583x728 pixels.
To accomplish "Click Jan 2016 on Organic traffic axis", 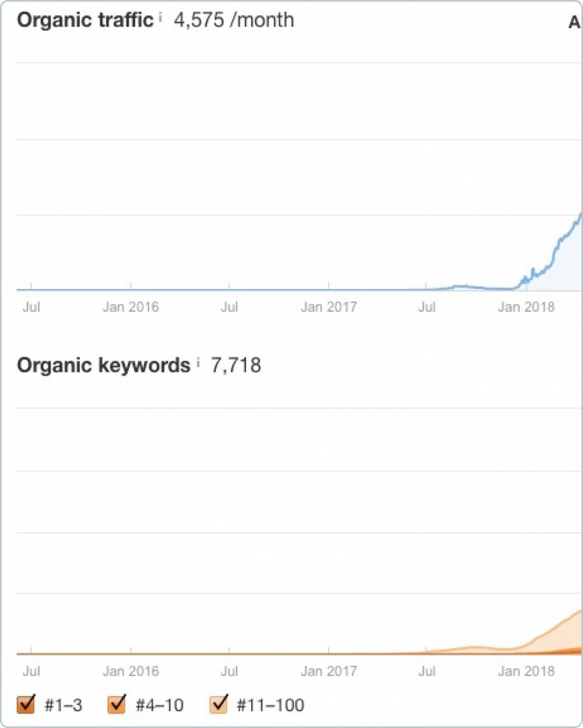I will click(x=131, y=307).
